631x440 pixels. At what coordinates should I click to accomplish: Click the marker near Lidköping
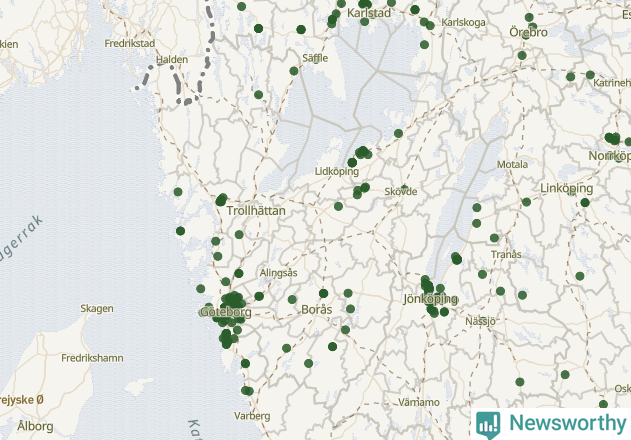[x=352, y=163]
